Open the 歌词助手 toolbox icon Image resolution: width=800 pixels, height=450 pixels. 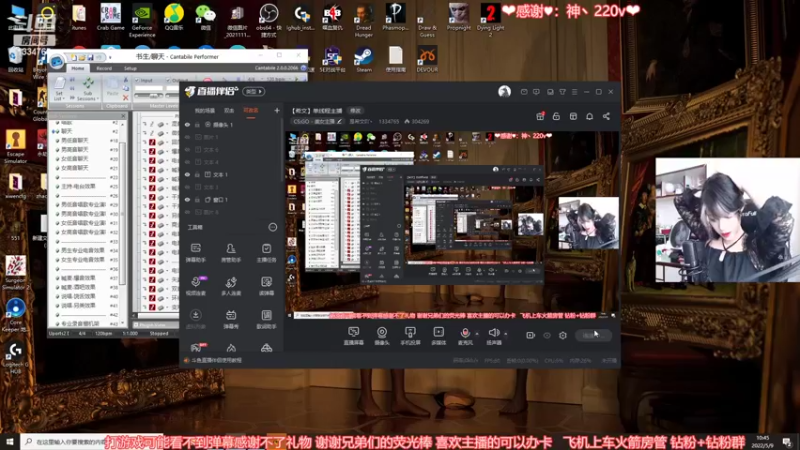266,319
